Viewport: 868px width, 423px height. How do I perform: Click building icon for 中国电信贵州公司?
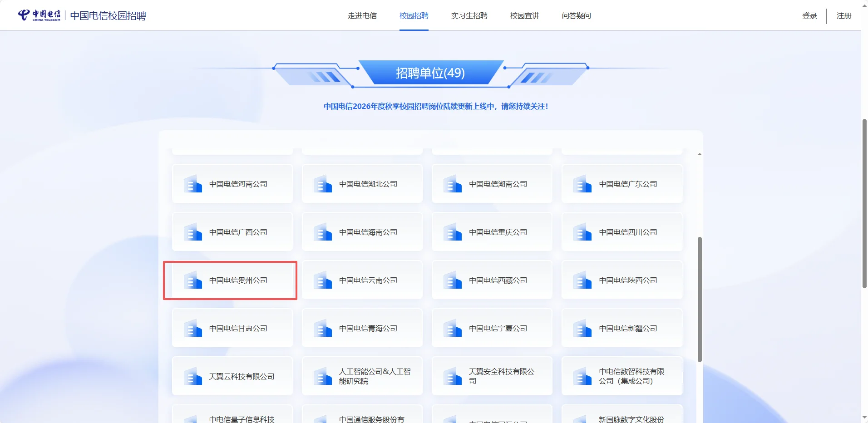pos(193,280)
